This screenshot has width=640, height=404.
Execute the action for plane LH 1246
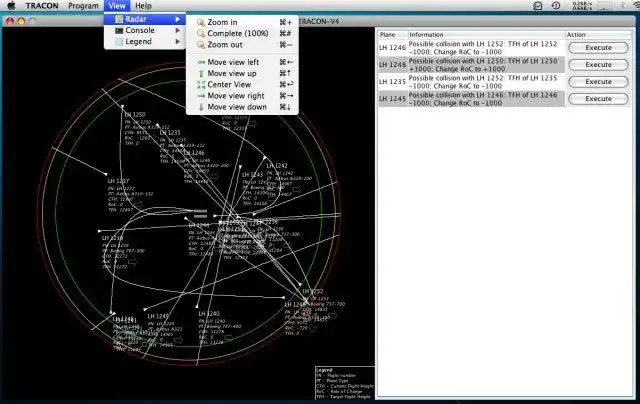598,48
